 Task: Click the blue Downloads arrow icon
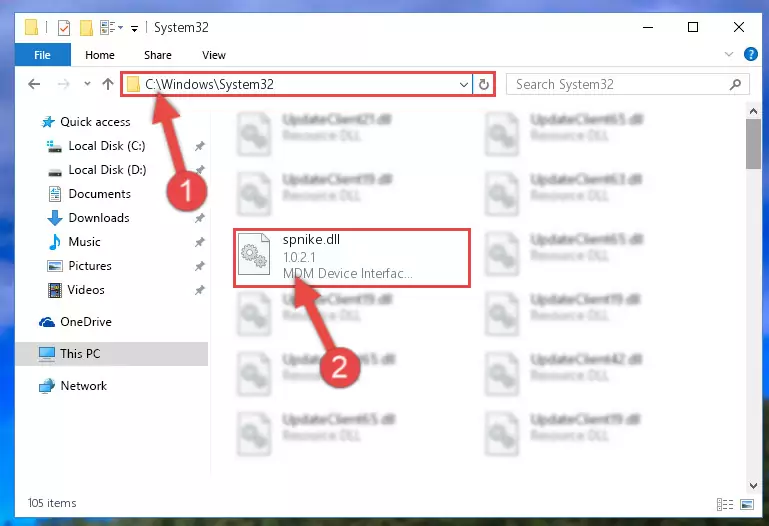pos(55,218)
